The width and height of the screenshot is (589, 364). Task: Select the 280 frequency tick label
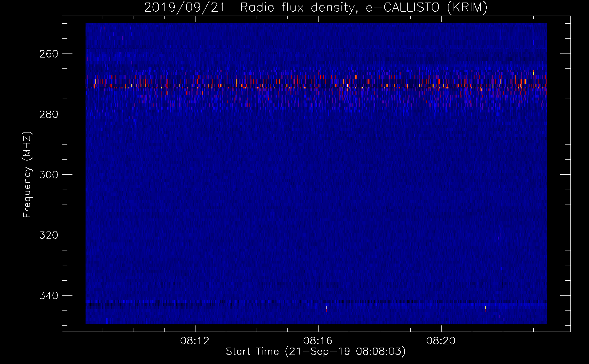[48, 114]
